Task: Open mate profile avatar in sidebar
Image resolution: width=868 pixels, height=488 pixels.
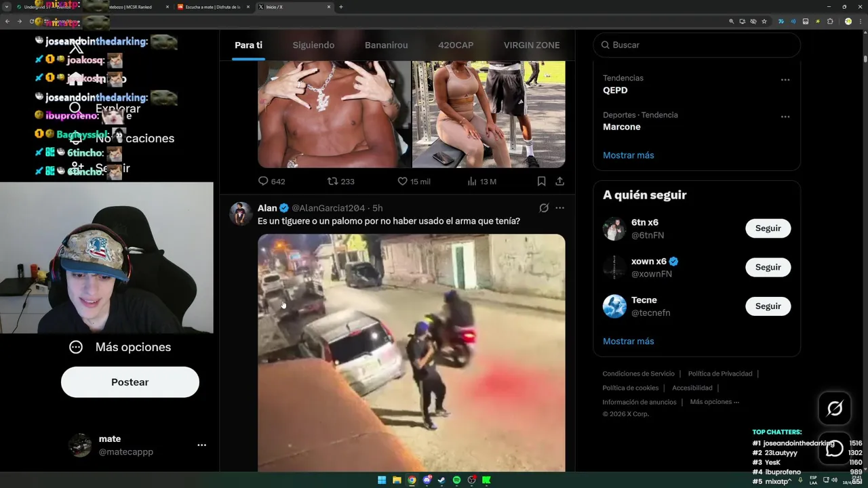Action: [80, 445]
